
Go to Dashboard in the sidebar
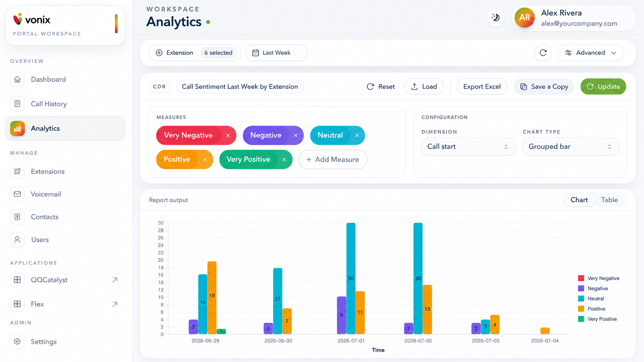pos(65,80)
